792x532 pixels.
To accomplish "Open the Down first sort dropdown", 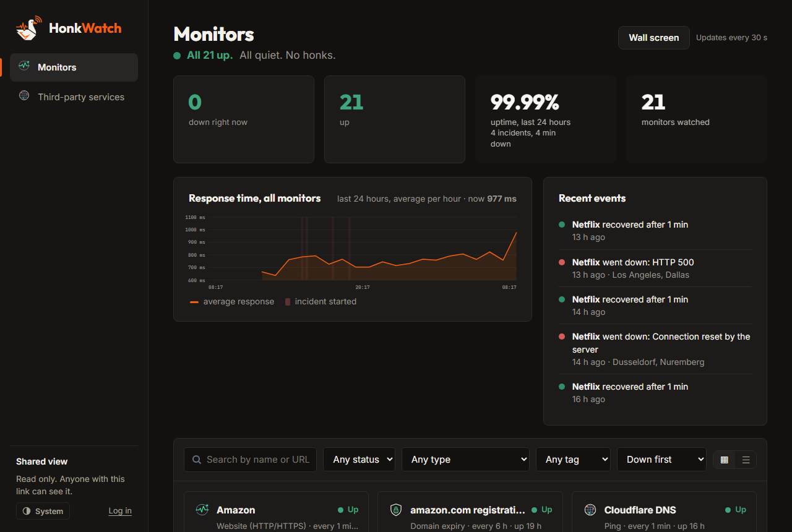I will 661,460.
